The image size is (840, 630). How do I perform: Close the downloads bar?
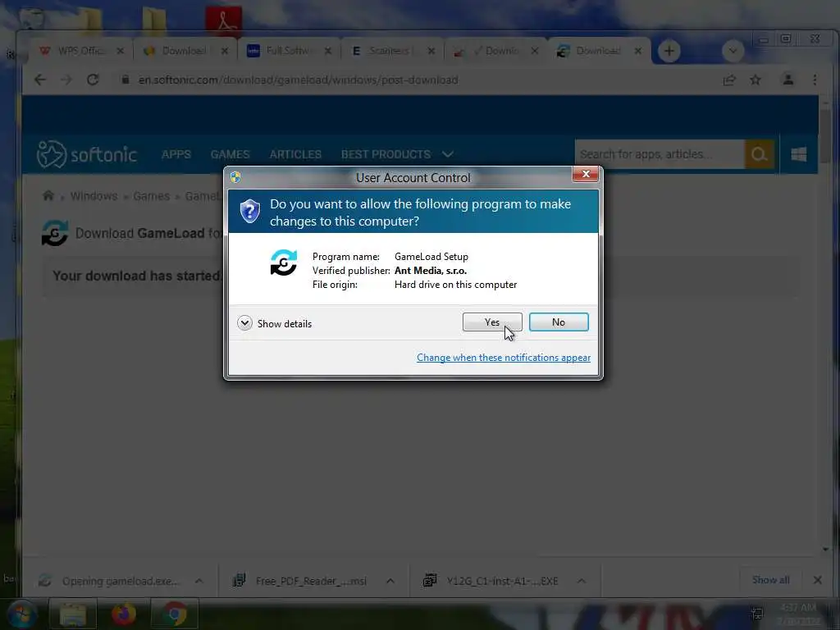(x=817, y=580)
